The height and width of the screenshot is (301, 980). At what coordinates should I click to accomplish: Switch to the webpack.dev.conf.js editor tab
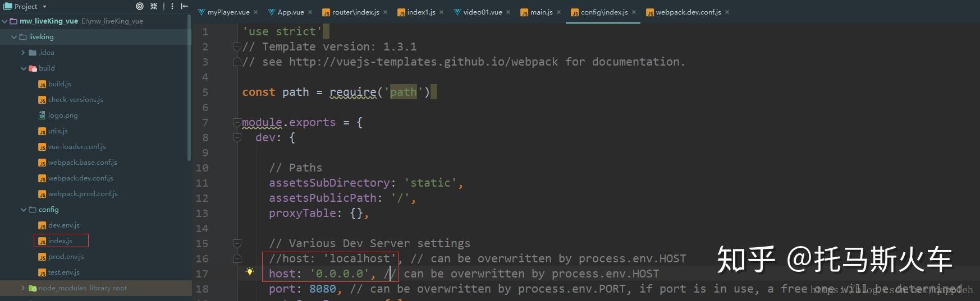click(689, 12)
